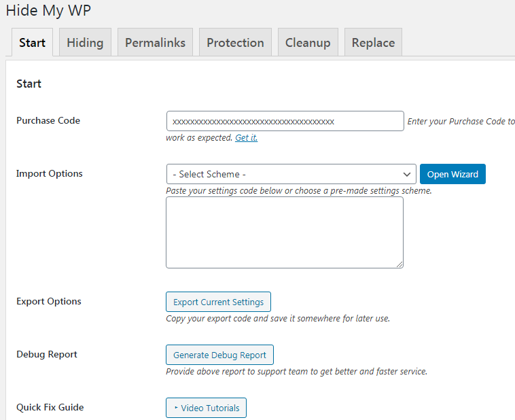The width and height of the screenshot is (515, 420).
Task: Click the Open Wizard button
Action: tap(452, 174)
